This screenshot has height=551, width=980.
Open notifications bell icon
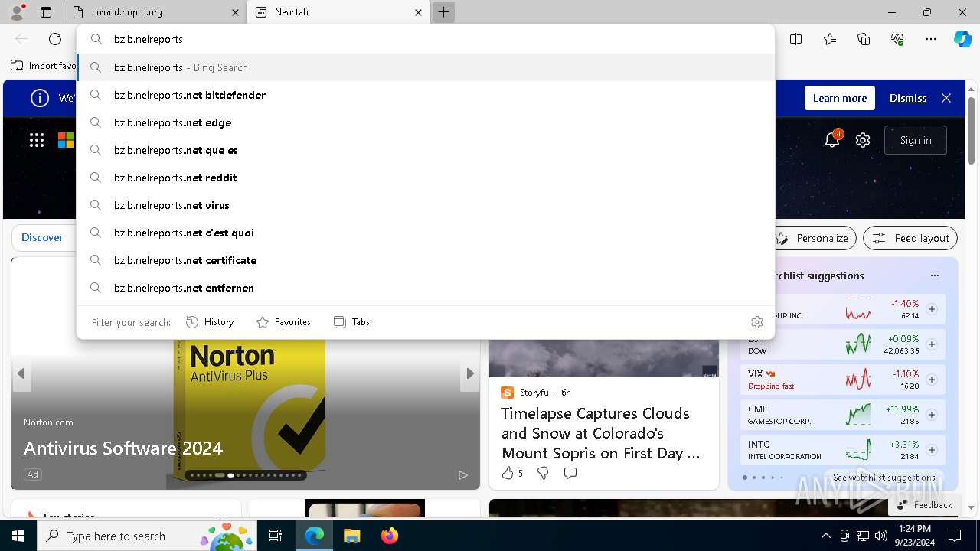(x=832, y=139)
